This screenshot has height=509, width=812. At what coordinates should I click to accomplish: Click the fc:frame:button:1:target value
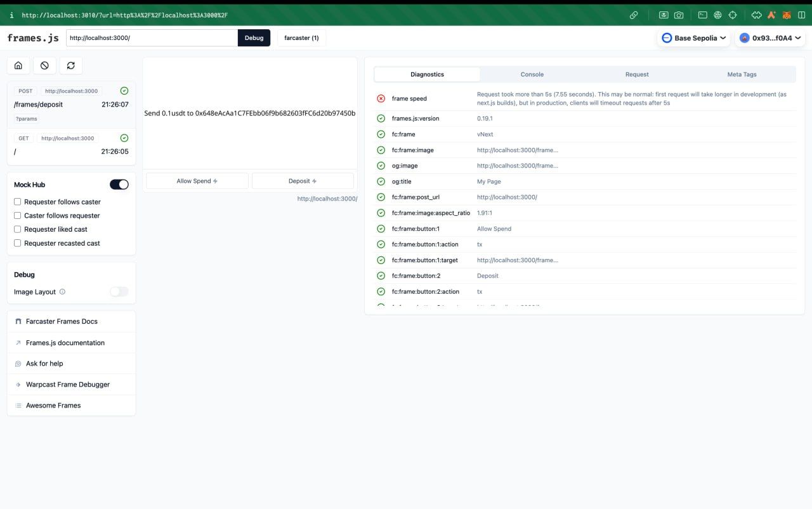518,260
